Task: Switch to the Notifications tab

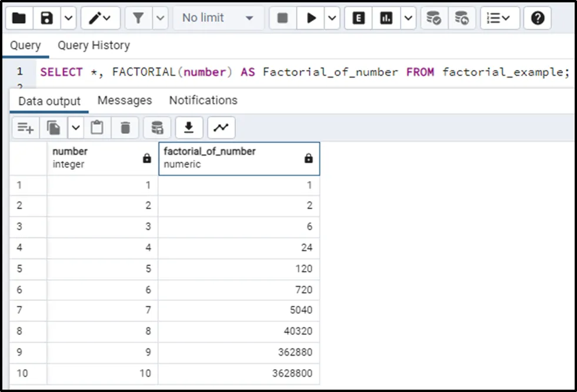Action: point(203,100)
